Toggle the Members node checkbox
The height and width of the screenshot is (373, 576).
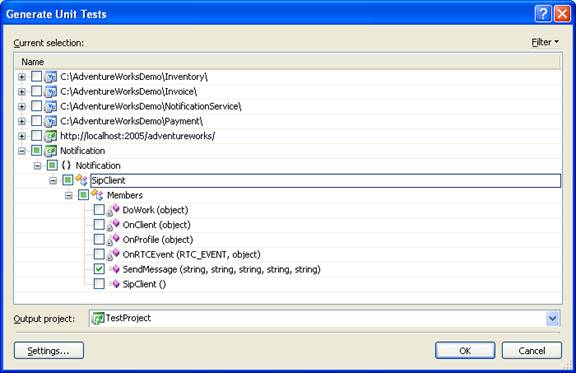pos(83,195)
